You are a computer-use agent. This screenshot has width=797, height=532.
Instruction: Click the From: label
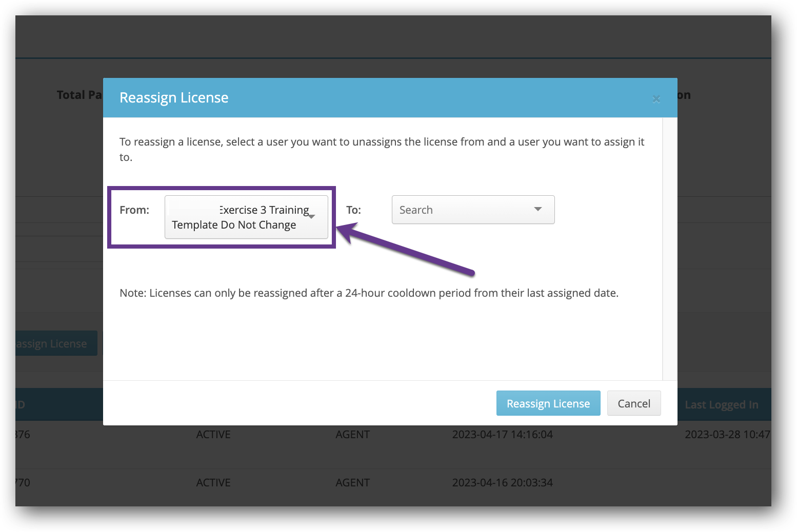(x=134, y=210)
